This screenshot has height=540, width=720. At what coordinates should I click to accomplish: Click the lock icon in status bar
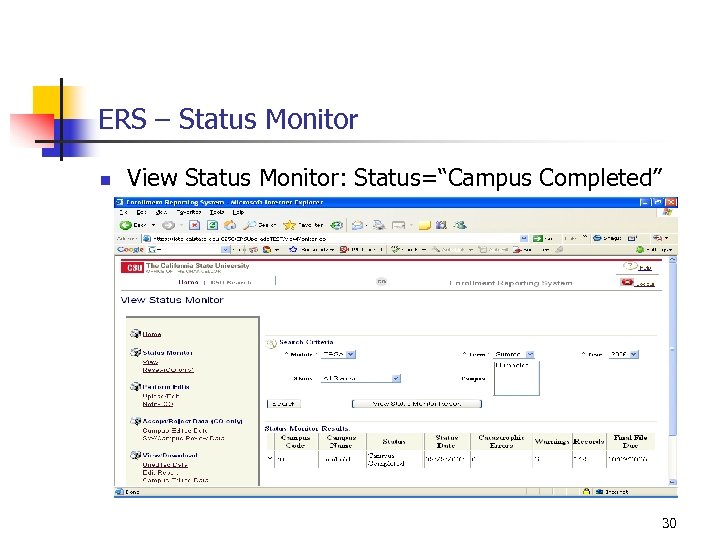[x=586, y=491]
